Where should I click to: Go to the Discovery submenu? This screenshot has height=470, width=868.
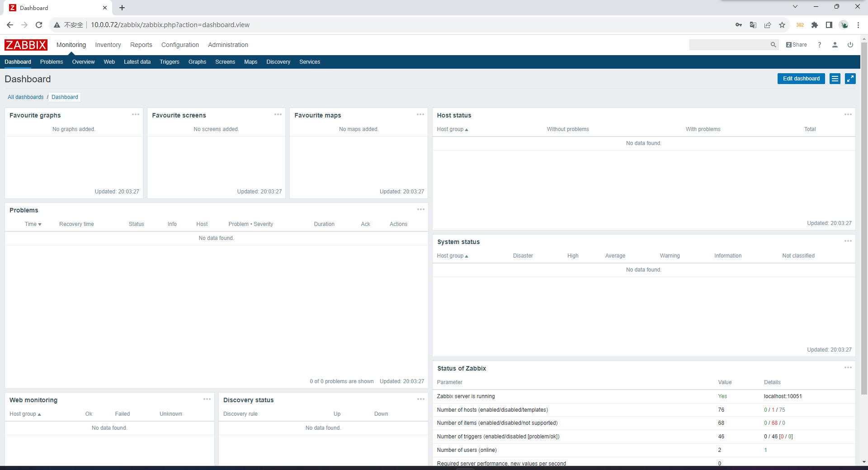coord(278,62)
